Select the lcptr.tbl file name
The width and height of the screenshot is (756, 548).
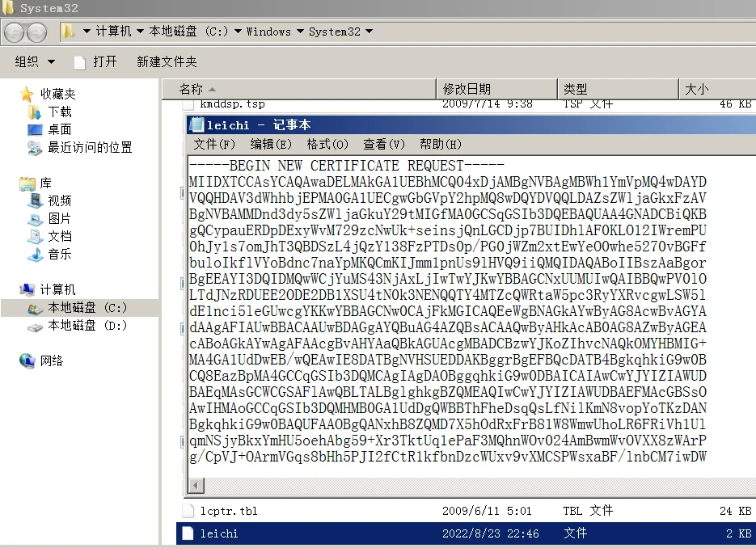coord(229,511)
